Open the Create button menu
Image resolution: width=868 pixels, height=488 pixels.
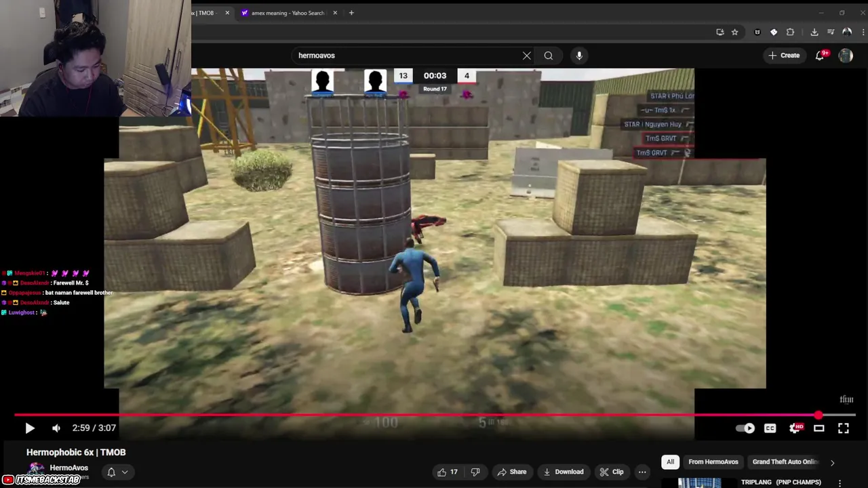tap(784, 56)
